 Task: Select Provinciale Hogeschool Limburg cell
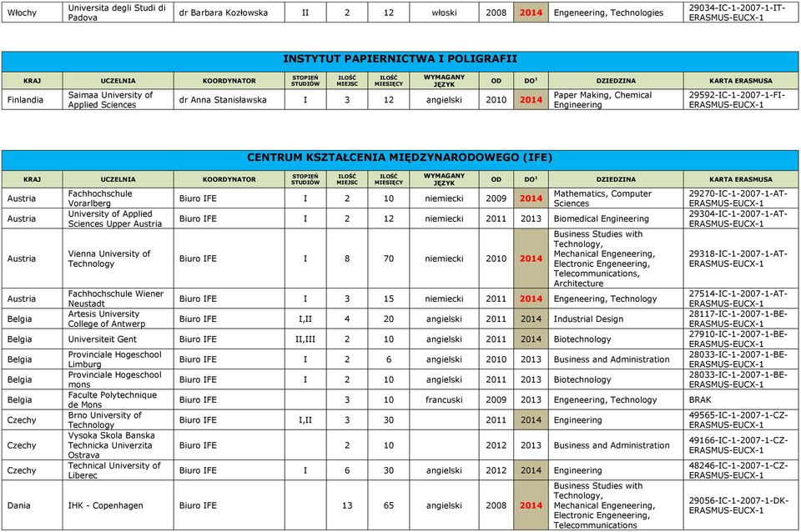pyautogui.click(x=118, y=359)
